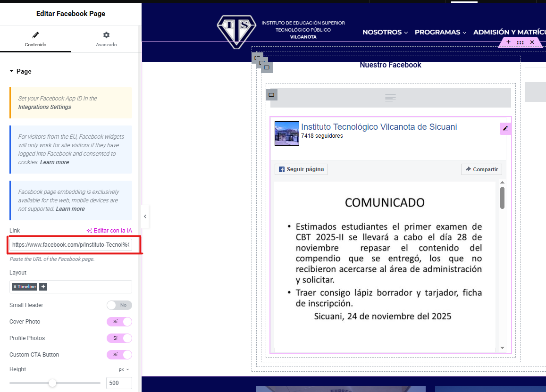Viewport: 546px width, 392px height.
Task: Delete section with the X icon
Action: tap(532, 42)
